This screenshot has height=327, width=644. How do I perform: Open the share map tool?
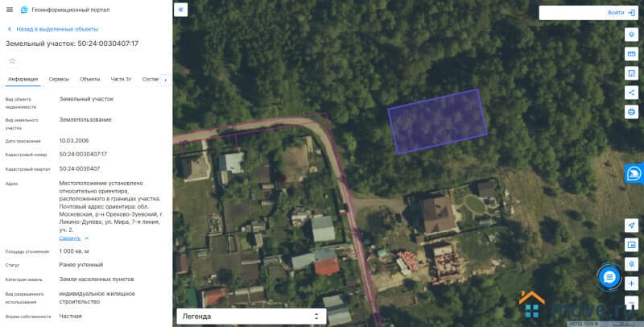coord(631,93)
